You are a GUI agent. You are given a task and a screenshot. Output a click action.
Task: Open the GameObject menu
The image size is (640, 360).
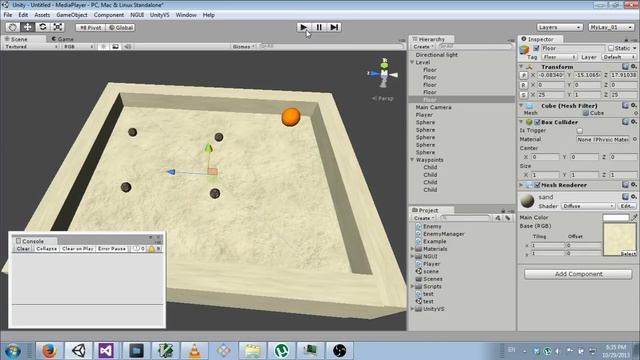[72, 15]
